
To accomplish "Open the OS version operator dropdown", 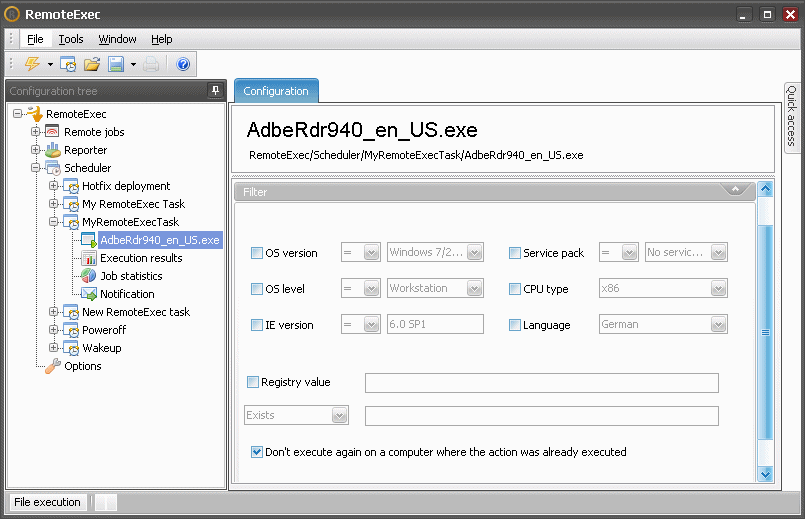I will [371, 252].
